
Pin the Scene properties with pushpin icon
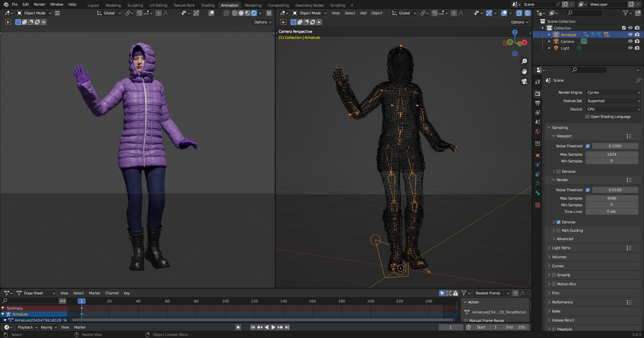pyautogui.click(x=638, y=80)
